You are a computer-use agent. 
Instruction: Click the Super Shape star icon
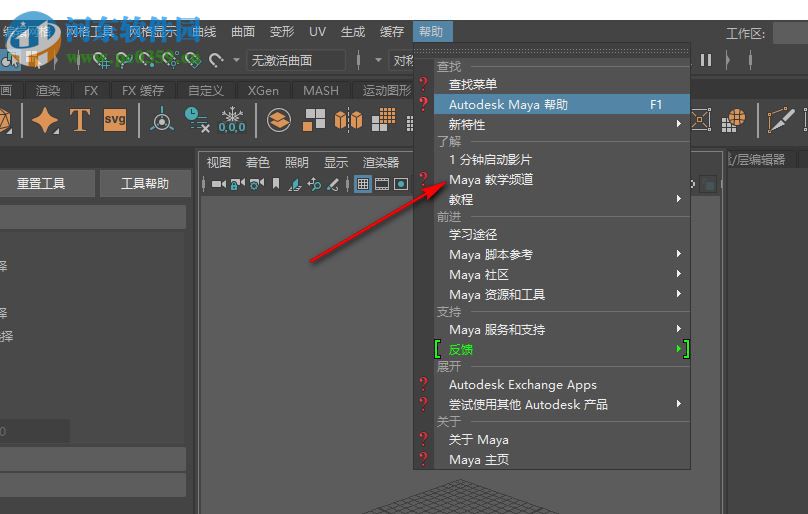pos(45,121)
